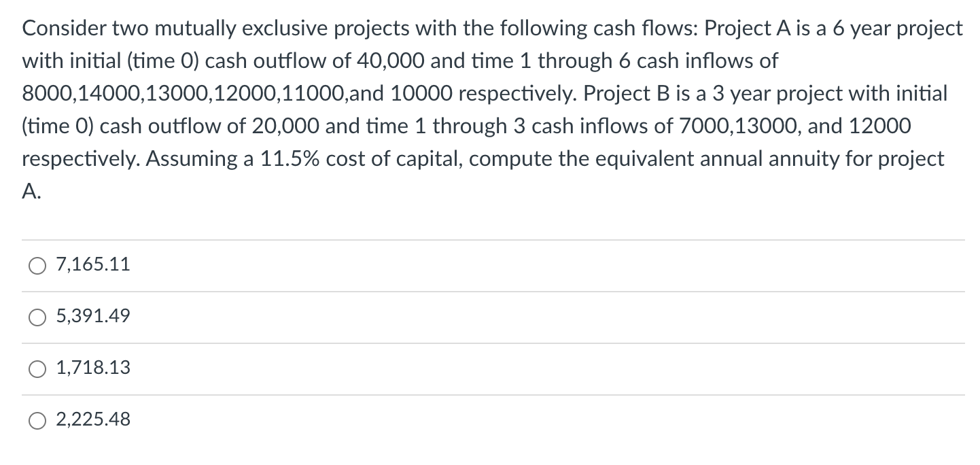Click the row containing 7,165.11
This screenshot has width=980, height=465.
pos(476,265)
